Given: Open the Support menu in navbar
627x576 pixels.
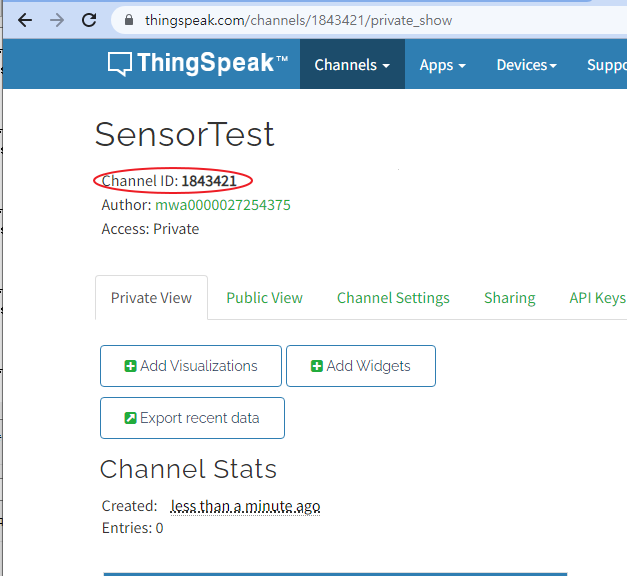Looking at the screenshot, I should click(x=607, y=64).
